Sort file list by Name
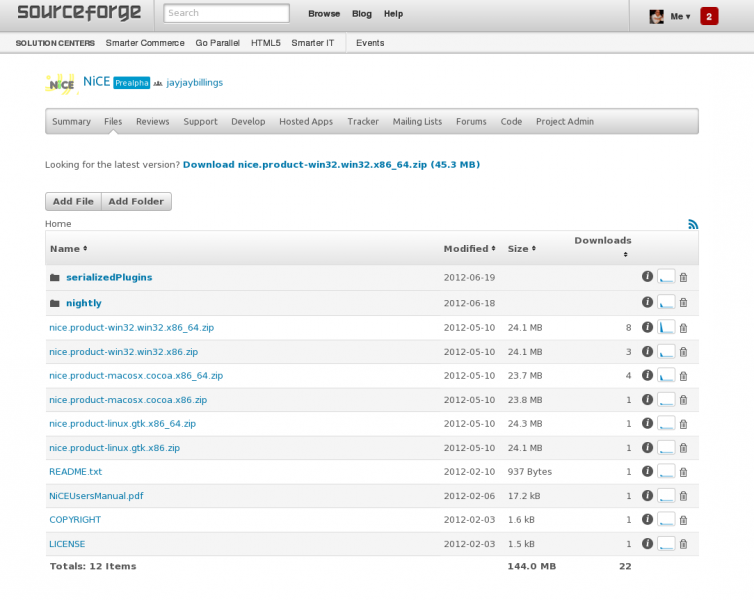 (x=69, y=249)
